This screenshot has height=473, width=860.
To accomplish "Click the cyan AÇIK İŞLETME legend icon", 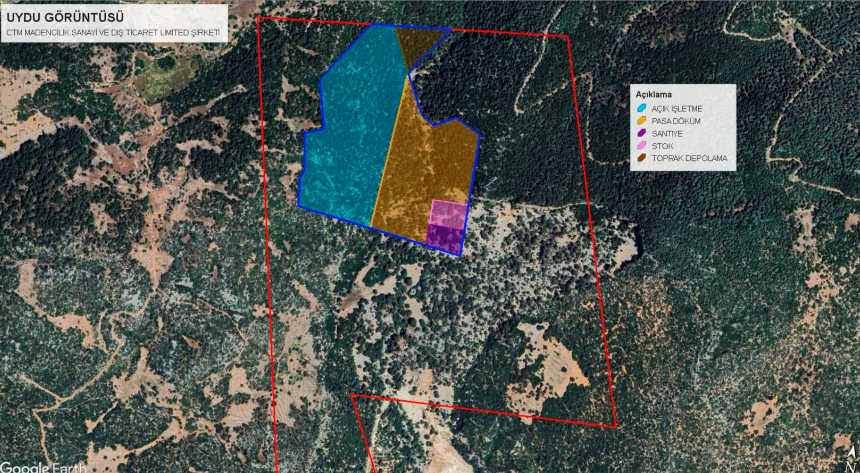I will coord(641,107).
